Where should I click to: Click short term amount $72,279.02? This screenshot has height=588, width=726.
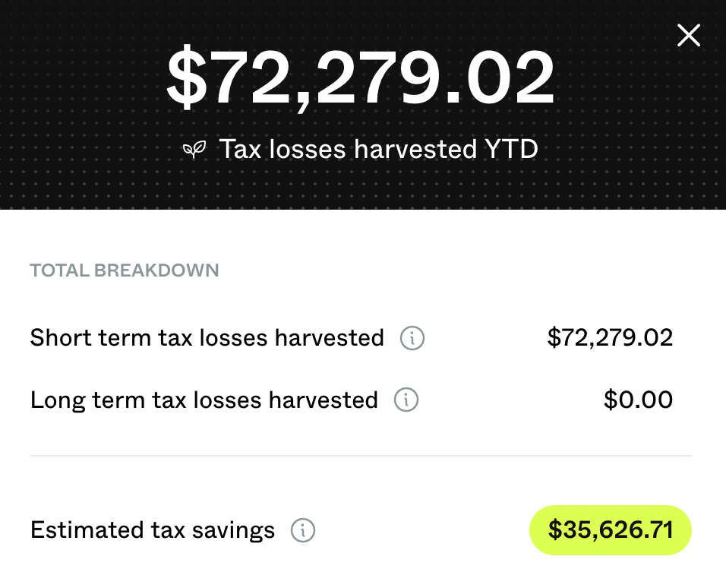point(610,338)
